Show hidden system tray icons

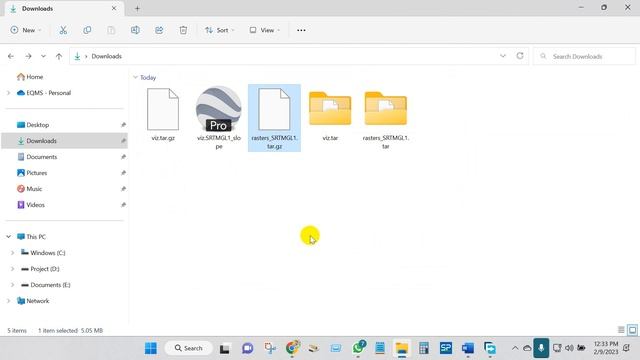pos(515,348)
